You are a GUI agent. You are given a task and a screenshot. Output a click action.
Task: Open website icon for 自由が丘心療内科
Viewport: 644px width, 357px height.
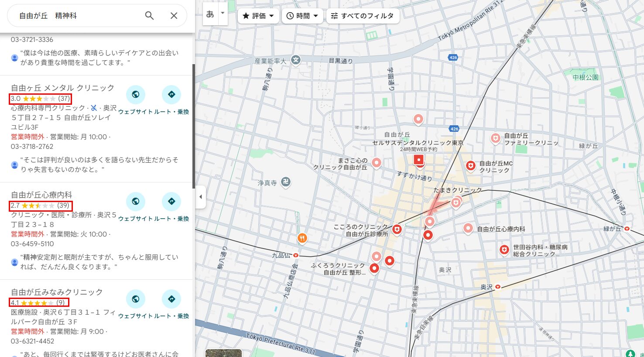pos(136,202)
